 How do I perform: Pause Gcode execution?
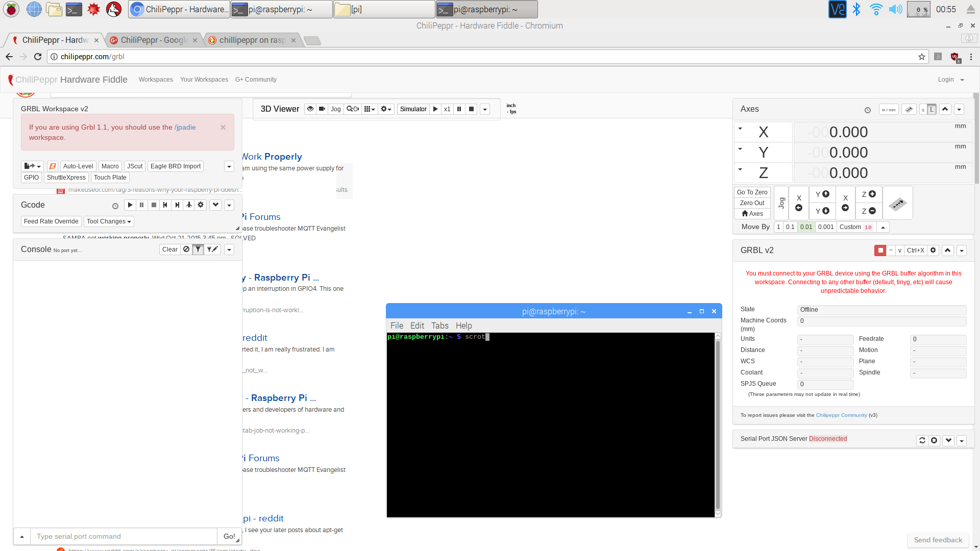tap(142, 205)
